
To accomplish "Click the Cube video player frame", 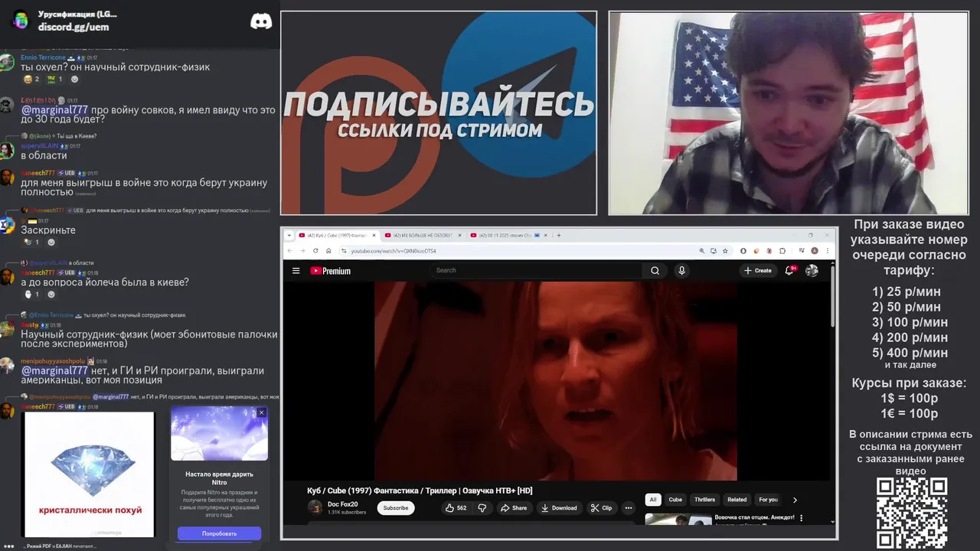I will (556, 381).
